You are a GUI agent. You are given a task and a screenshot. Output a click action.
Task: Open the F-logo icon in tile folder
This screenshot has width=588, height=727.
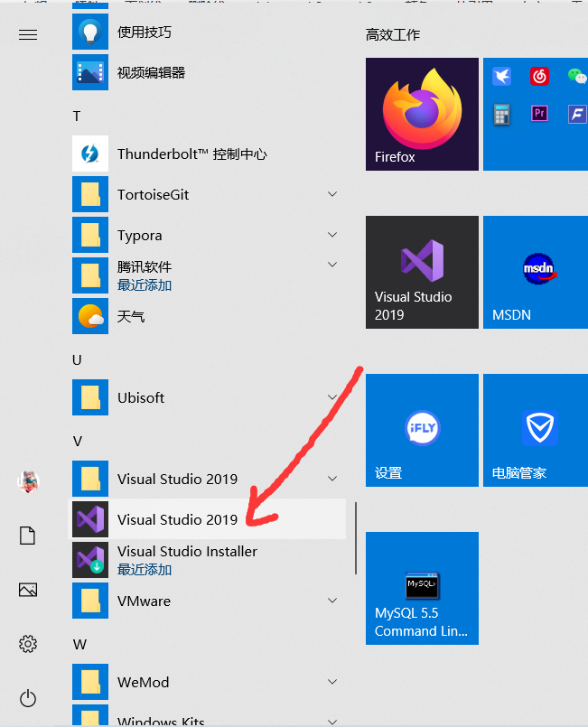577,114
